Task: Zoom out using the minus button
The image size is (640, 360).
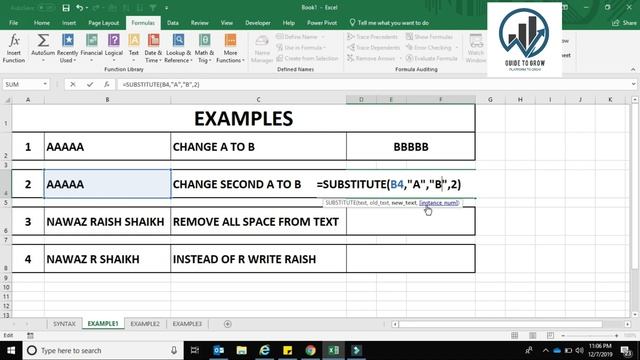Action: point(563,336)
